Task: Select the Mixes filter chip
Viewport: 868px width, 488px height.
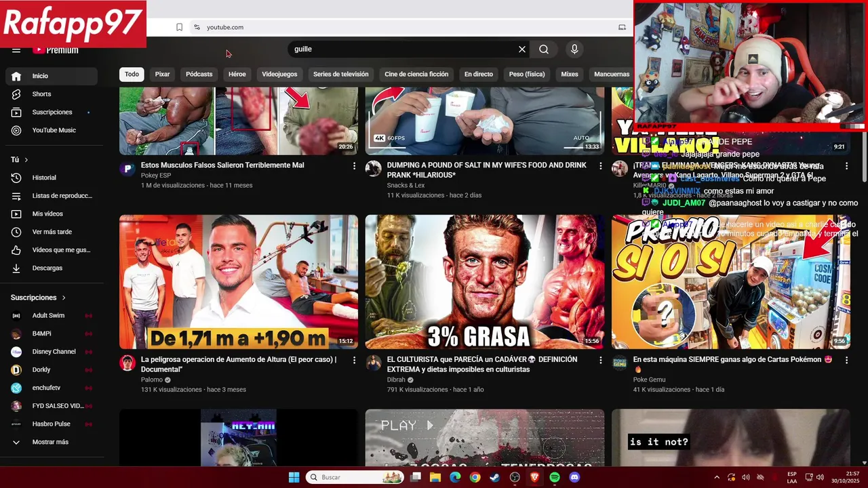Action: pyautogui.click(x=570, y=75)
